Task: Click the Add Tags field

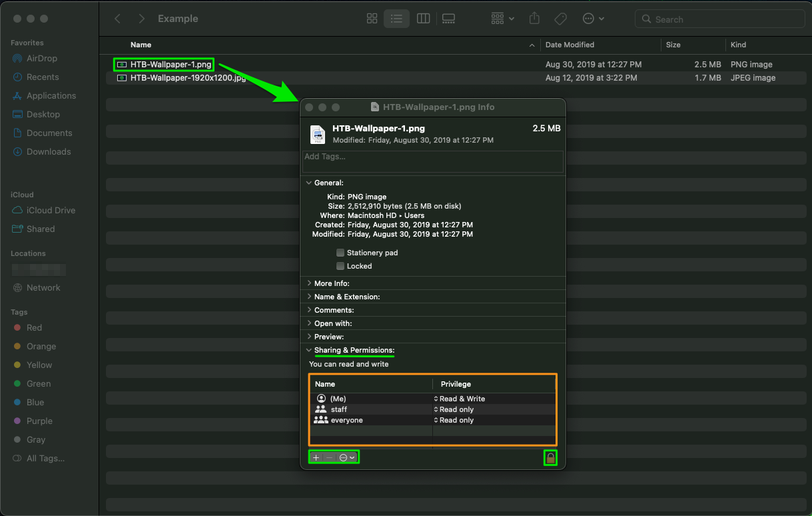Action: 432,161
